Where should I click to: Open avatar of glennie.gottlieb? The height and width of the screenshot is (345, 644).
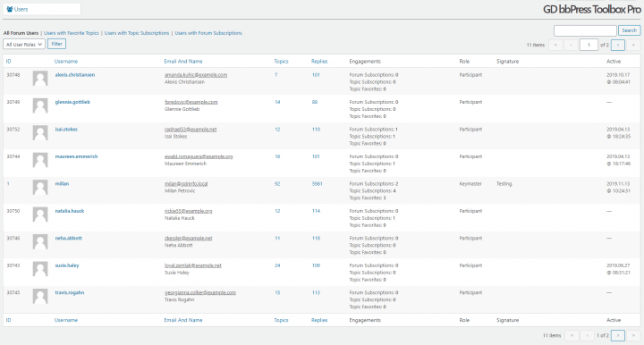click(x=40, y=105)
